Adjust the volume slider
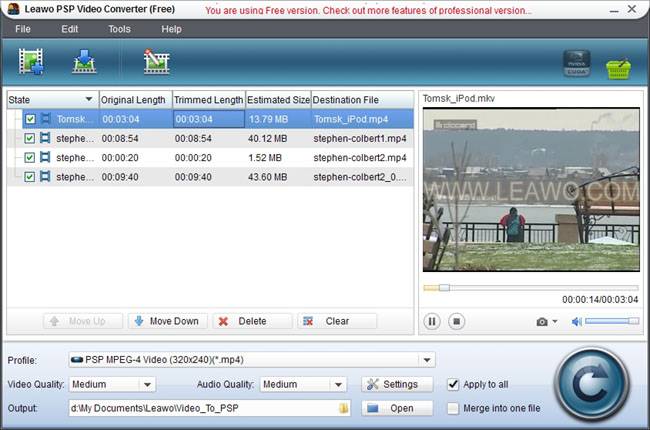This screenshot has height=430, width=650. click(612, 321)
